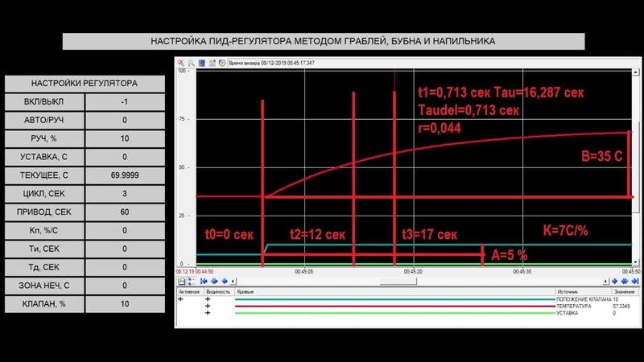This screenshot has width=644, height=362.
Task: Click the chart vertical scrollbar up arrow
Action: click(x=635, y=72)
